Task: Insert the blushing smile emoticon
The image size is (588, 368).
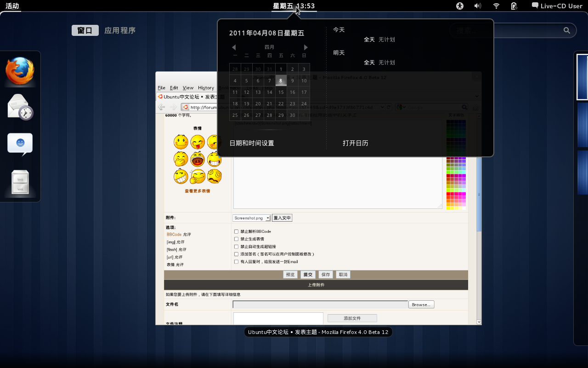Action: (x=181, y=142)
